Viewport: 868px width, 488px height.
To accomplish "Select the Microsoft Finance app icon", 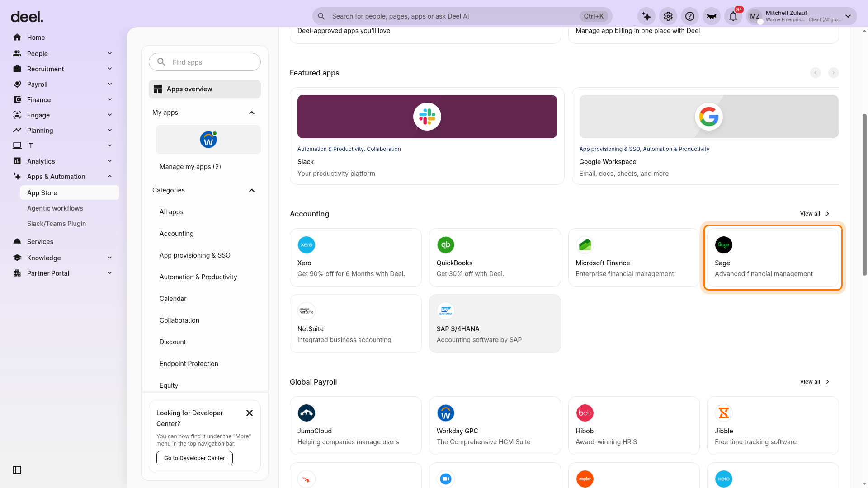I will 585,245.
